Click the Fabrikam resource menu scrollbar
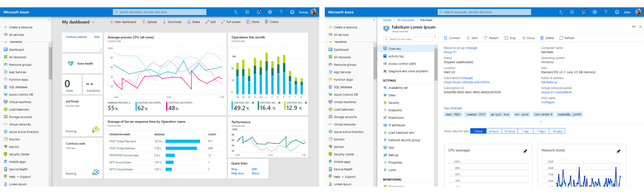The image size is (644, 194). pos(436,65)
